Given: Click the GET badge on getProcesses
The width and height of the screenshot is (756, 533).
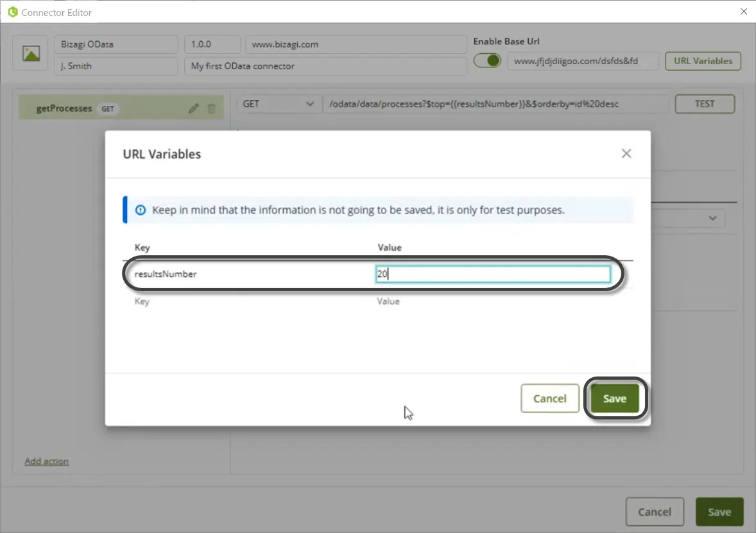Looking at the screenshot, I should [108, 109].
